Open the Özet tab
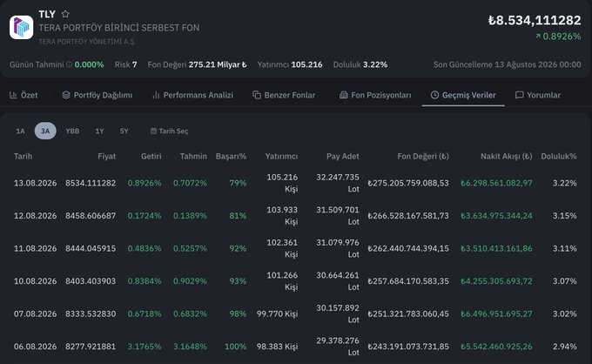Screen dimensions: 592x364 click(x=24, y=95)
